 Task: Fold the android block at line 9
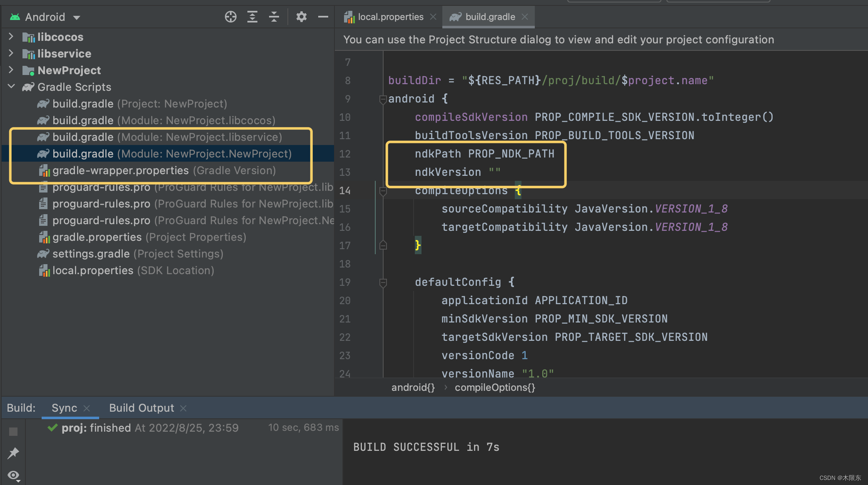click(383, 99)
